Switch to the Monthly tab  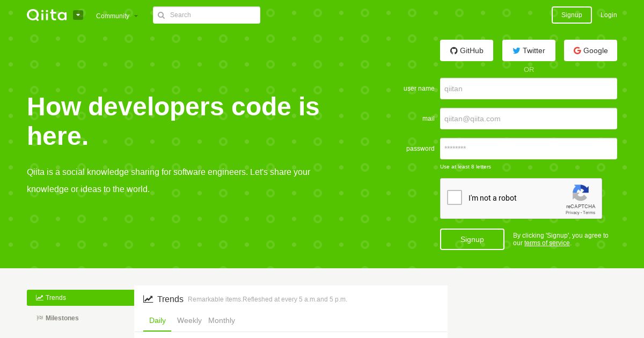(222, 320)
